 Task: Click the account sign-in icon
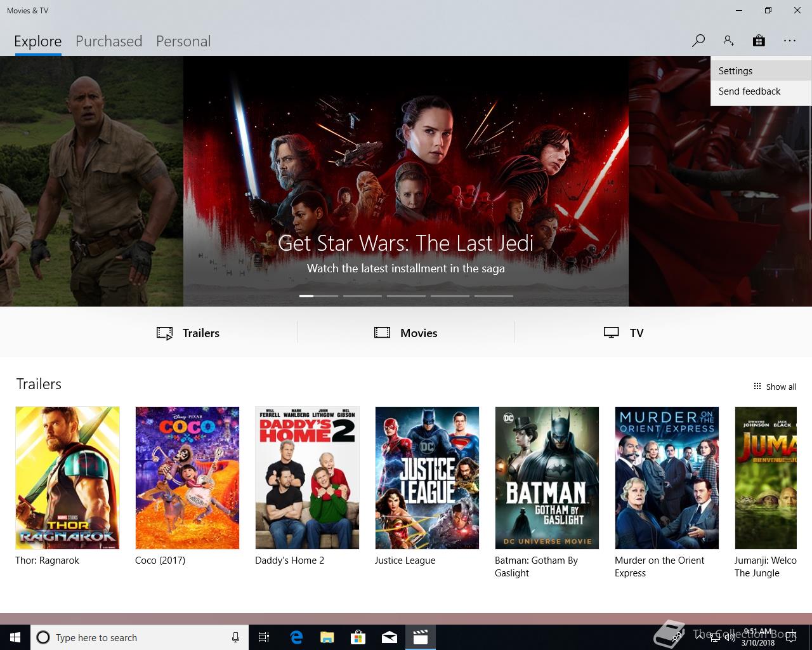coord(728,41)
